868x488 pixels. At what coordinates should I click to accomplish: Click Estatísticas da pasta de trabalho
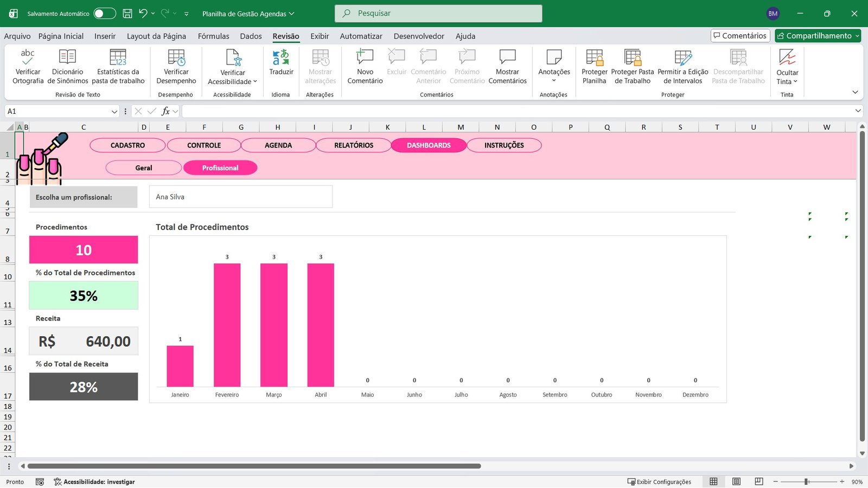click(x=118, y=67)
